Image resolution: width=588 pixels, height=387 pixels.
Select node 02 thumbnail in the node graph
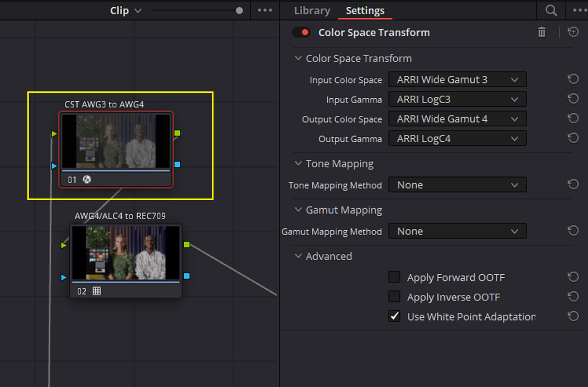pos(126,253)
